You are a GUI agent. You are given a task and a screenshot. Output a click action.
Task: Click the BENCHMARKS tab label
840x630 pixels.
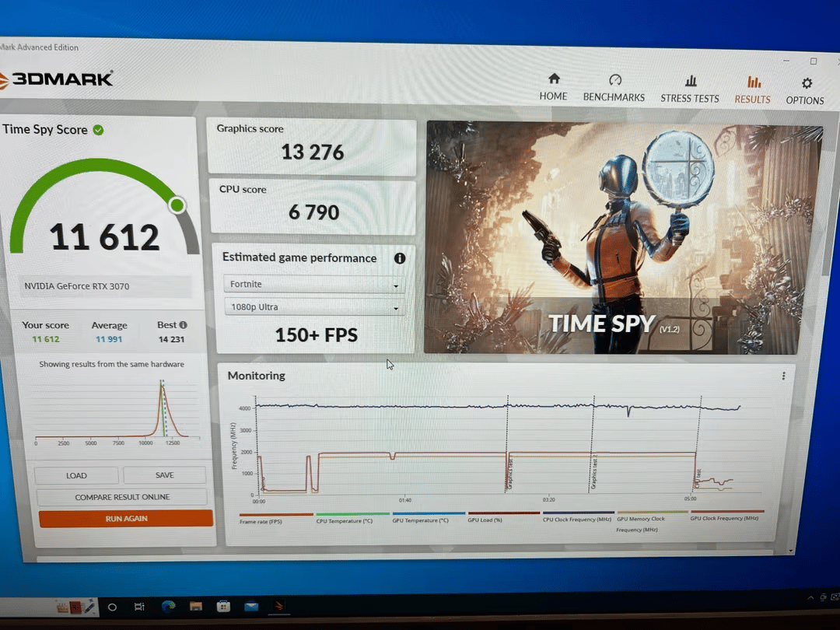614,97
